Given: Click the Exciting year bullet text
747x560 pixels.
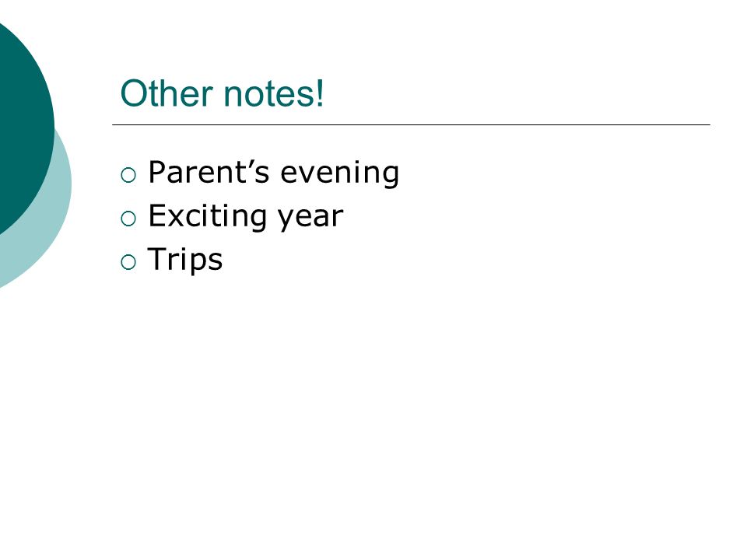Looking at the screenshot, I should point(246,217).
